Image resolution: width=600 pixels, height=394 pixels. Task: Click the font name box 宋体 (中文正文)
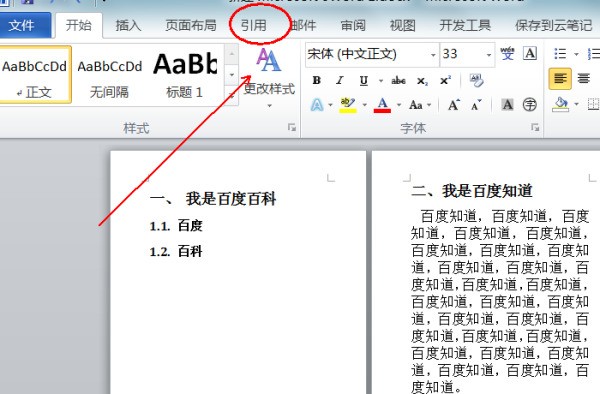(367, 54)
